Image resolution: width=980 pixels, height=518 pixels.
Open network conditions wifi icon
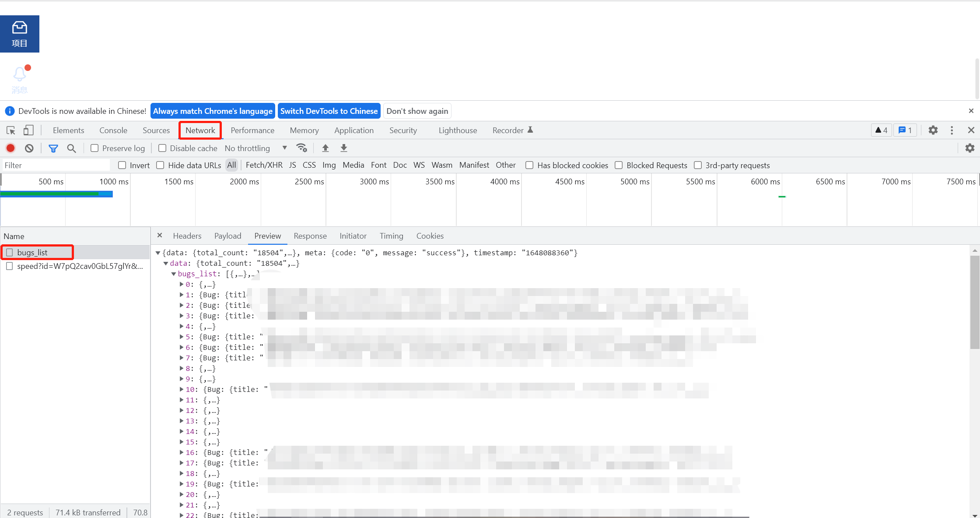point(301,148)
